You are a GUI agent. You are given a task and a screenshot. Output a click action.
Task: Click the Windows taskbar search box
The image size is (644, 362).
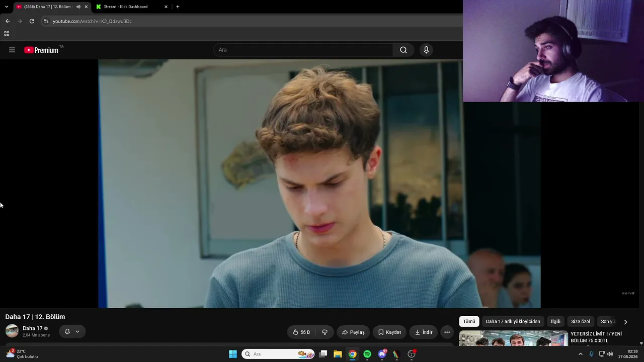tap(278, 354)
